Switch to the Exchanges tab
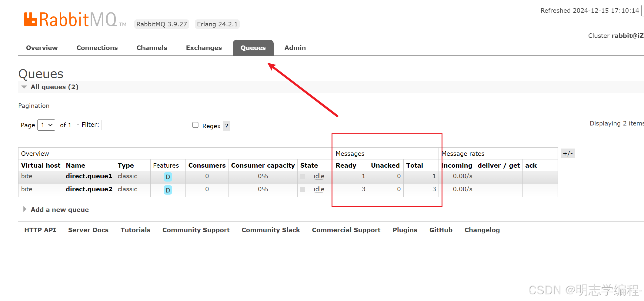Image resolution: width=644 pixels, height=301 pixels. click(x=204, y=48)
